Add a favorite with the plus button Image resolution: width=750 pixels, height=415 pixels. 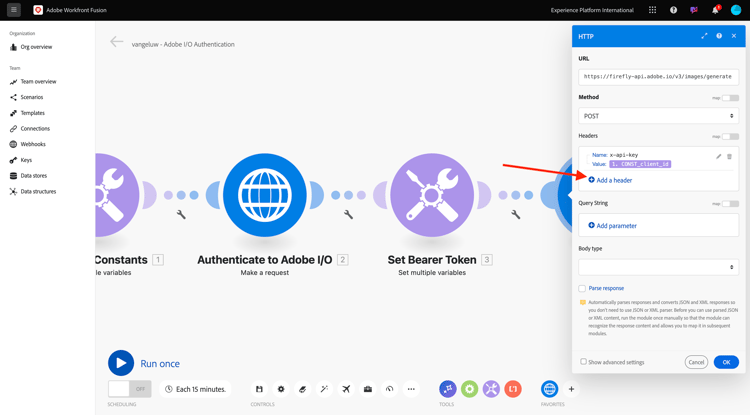click(x=571, y=389)
